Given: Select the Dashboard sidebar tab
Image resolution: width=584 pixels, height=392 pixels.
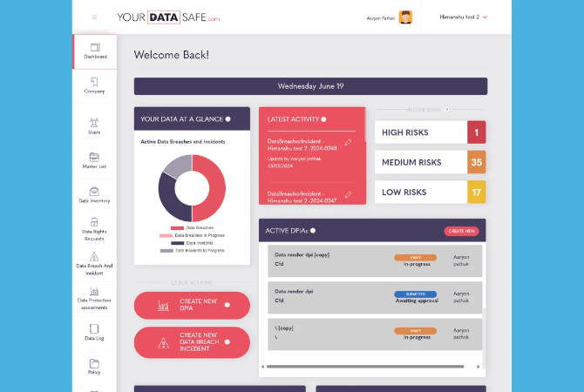Looking at the screenshot, I should pos(95,51).
